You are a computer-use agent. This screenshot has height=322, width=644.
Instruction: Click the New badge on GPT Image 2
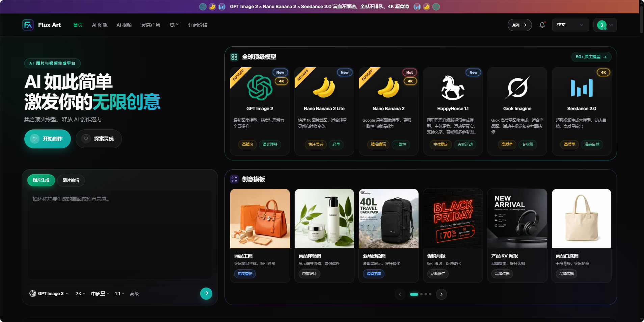[x=280, y=72]
